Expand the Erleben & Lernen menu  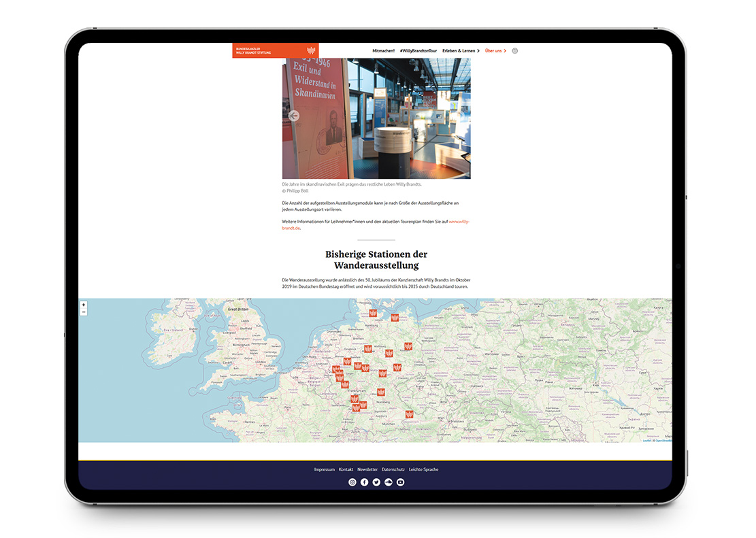coord(461,51)
